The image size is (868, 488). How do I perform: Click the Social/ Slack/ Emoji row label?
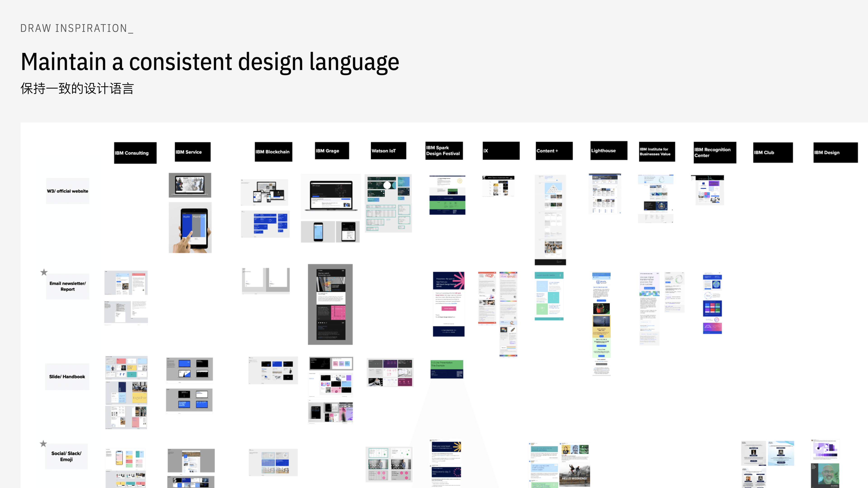coord(66,456)
